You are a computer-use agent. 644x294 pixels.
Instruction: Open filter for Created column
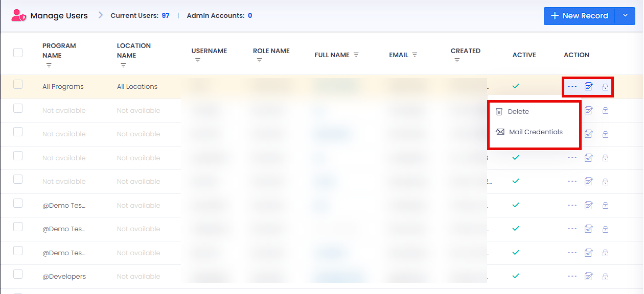click(457, 60)
